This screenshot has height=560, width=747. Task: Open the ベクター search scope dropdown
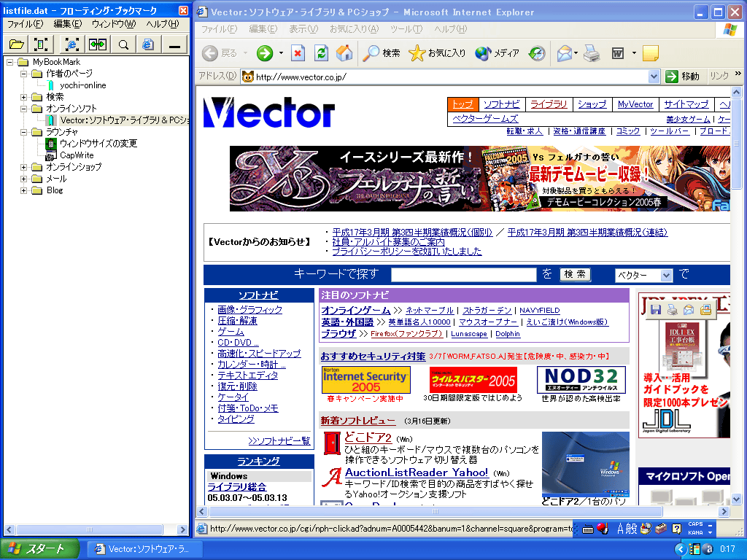[666, 275]
